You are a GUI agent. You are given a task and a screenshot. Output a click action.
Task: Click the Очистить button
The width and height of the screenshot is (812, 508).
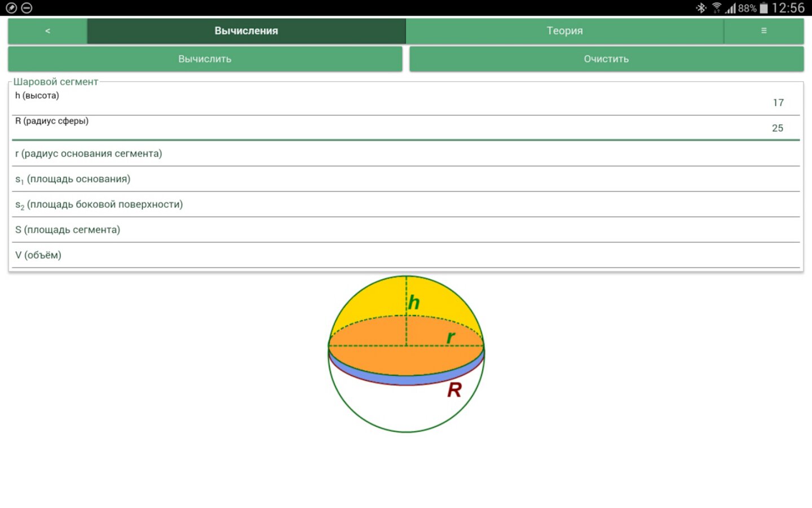click(606, 59)
